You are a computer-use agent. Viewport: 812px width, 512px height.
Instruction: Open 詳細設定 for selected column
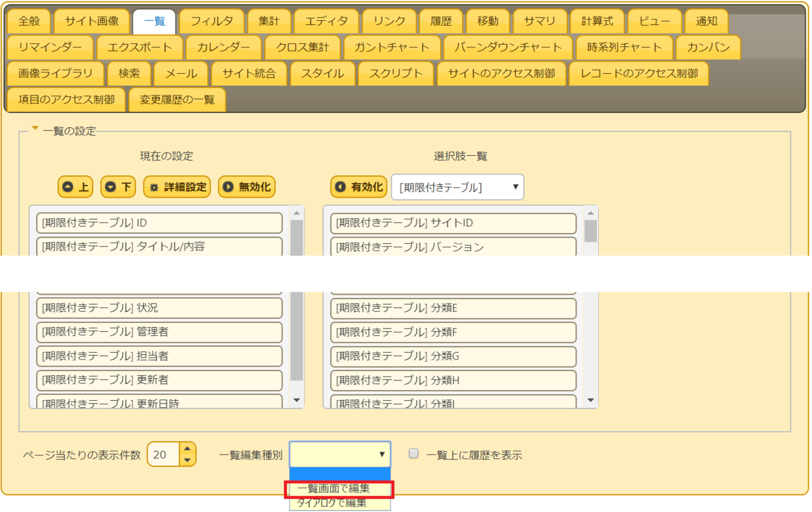coord(177,187)
